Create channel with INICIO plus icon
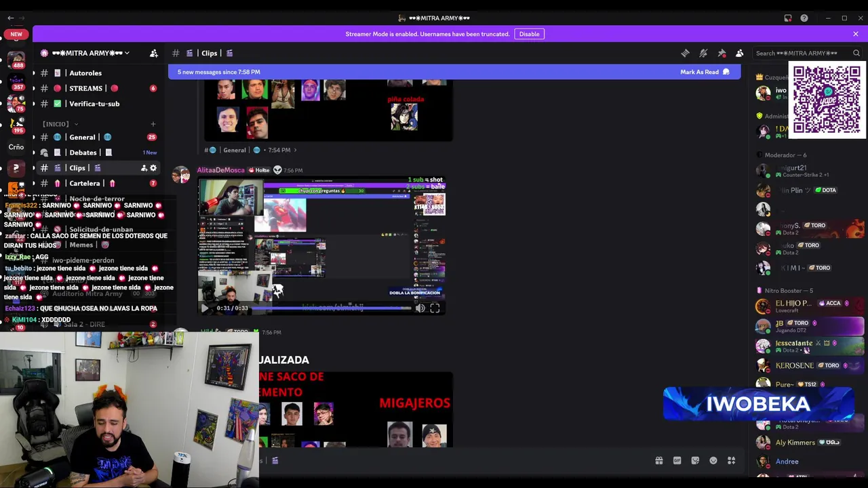The image size is (868, 488). click(x=153, y=124)
